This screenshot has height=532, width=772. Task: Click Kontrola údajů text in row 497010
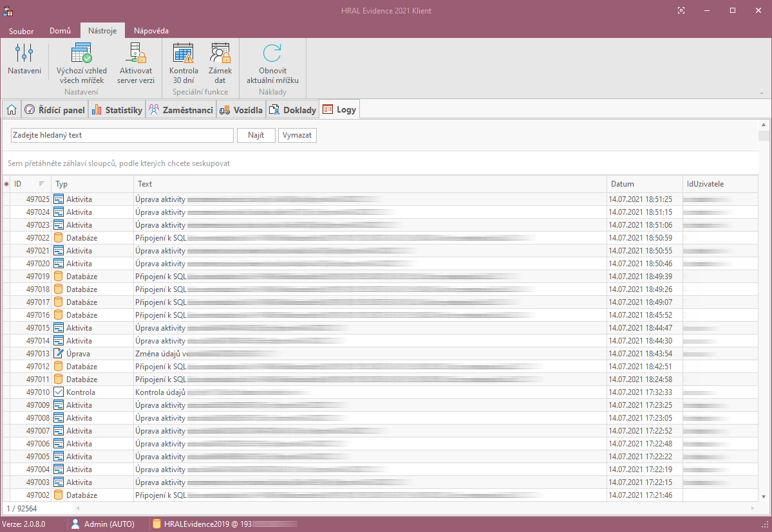point(160,392)
